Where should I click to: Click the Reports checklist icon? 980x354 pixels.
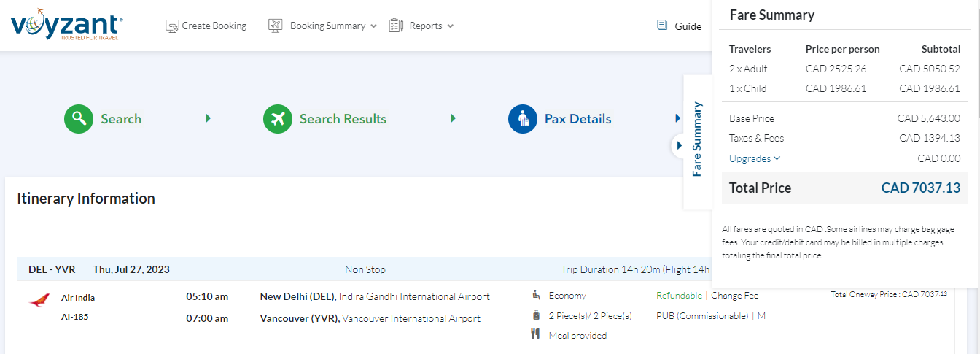coord(396,26)
